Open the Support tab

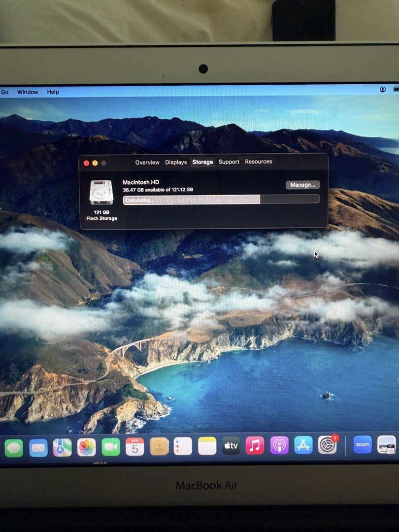[x=229, y=162]
